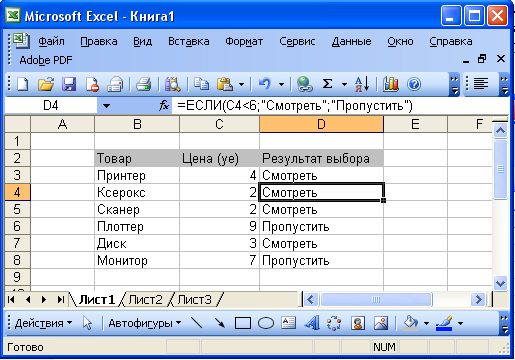Go to the last sheet tab button
Viewport: 515px width, 360px height.
pos(60,299)
